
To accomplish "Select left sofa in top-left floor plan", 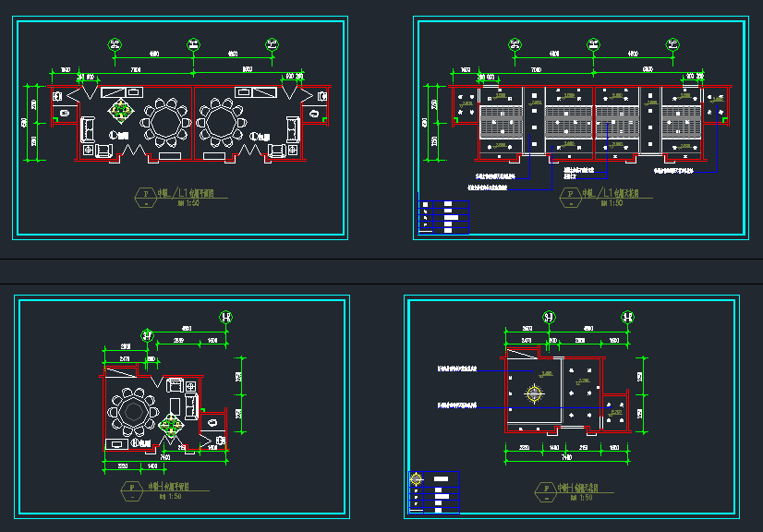I will point(89,127).
